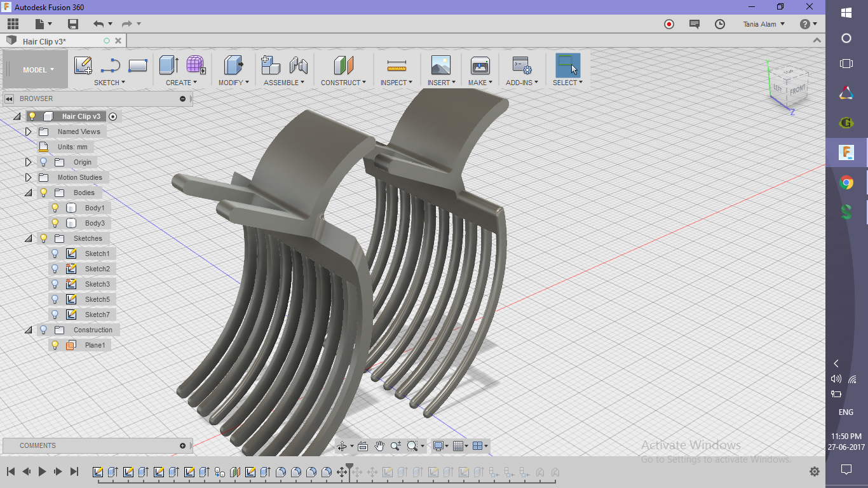Open the data panel grid icon

(13, 24)
